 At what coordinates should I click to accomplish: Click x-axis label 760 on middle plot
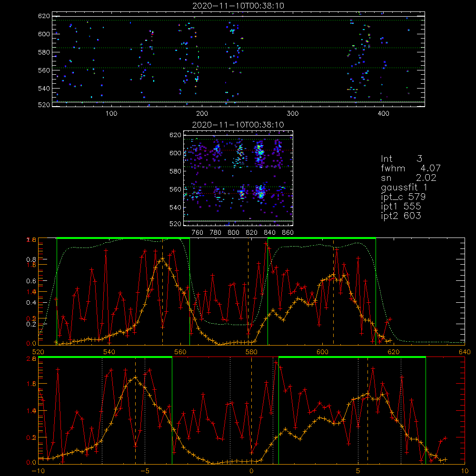[x=198, y=233]
